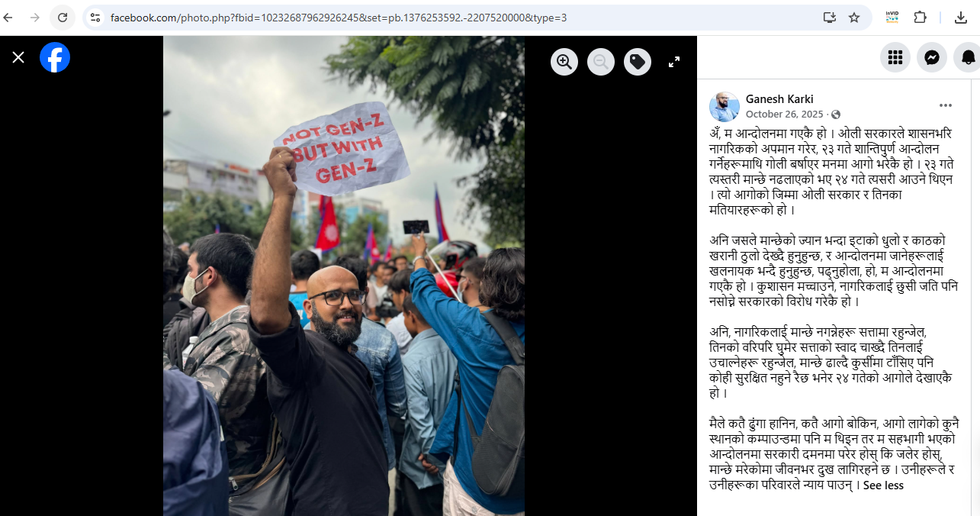Open Messenger chats
Image resolution: width=980 pixels, height=516 pixels.
[x=932, y=57]
